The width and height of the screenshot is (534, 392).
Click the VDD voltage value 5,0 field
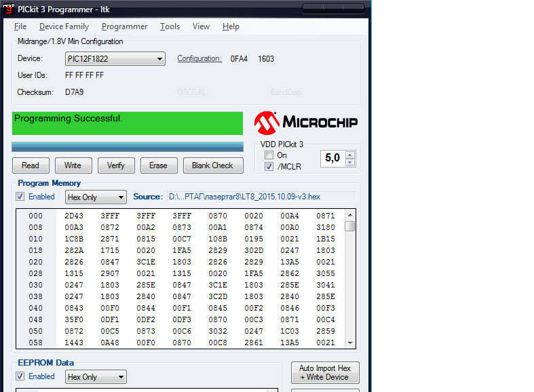point(332,158)
